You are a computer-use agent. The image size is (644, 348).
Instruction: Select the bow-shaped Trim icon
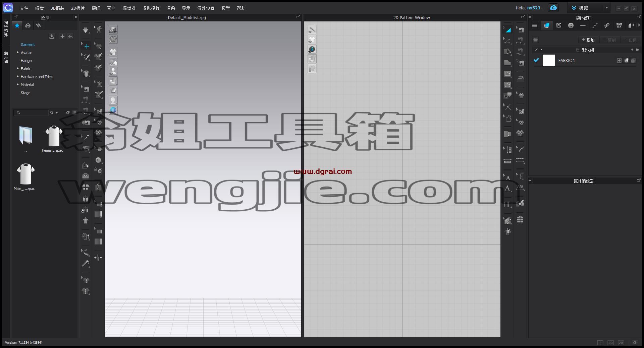pyautogui.click(x=619, y=25)
